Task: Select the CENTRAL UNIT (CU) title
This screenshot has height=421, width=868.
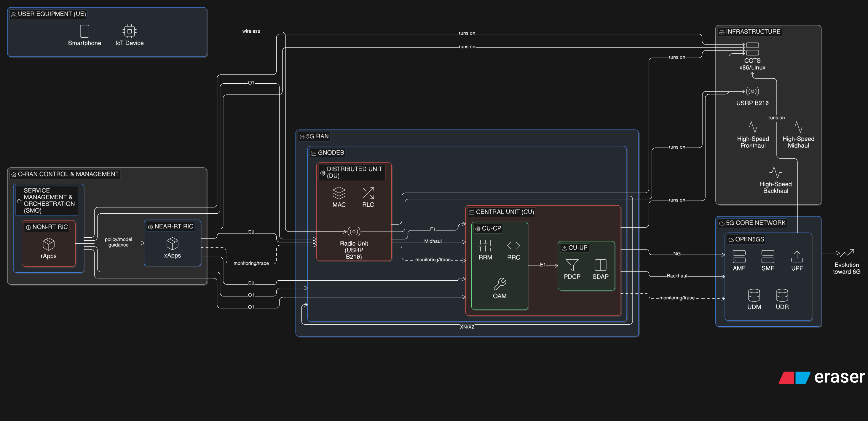Action: [505, 212]
